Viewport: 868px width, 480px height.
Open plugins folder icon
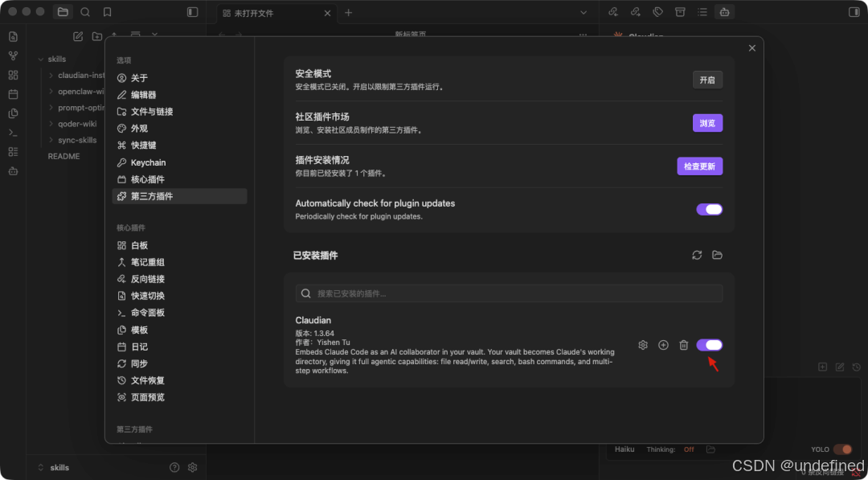click(x=718, y=255)
